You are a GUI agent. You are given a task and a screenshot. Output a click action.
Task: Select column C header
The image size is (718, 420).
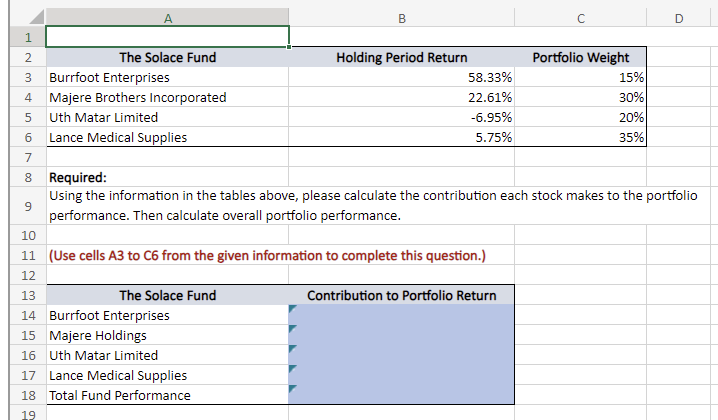(x=581, y=18)
